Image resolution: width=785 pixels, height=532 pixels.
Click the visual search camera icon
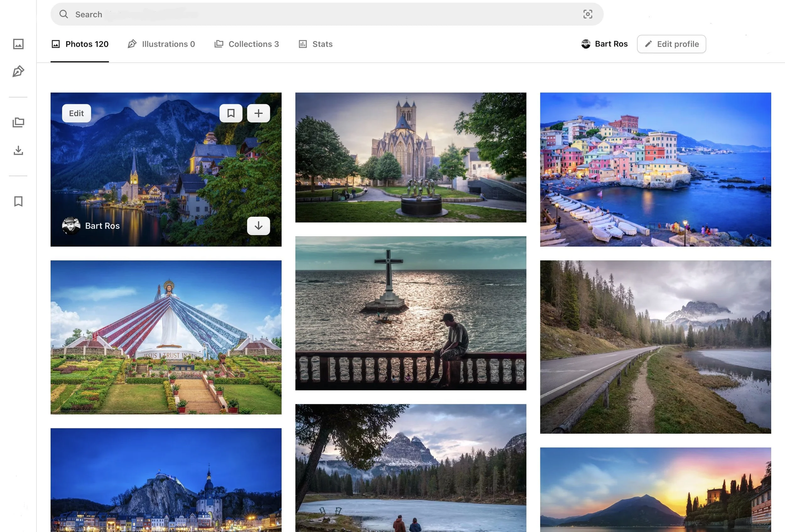(587, 14)
